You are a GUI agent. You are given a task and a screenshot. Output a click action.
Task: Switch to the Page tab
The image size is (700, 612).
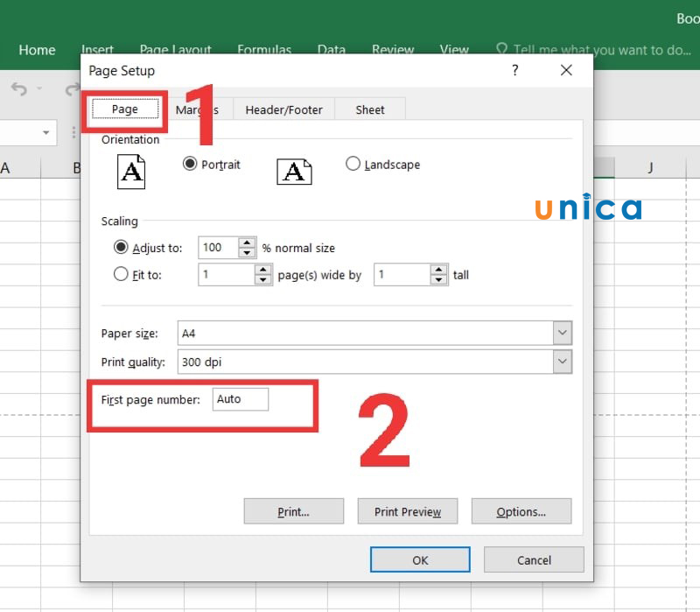coord(125,109)
